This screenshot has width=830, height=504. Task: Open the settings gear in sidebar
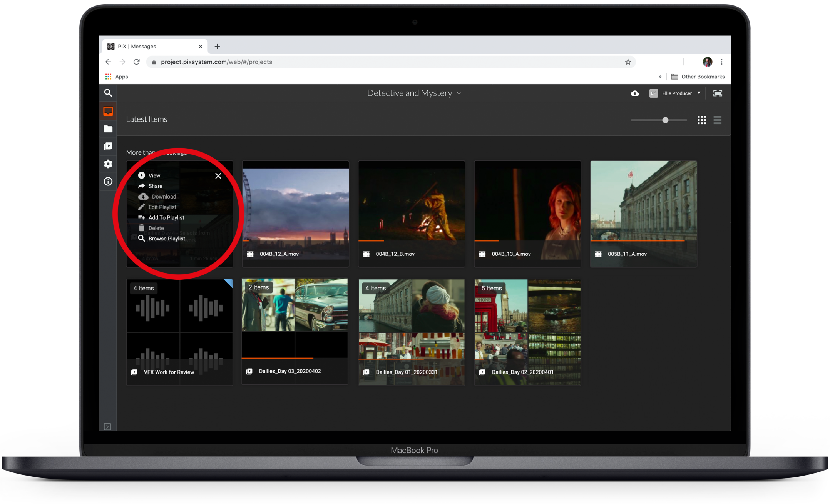108,164
